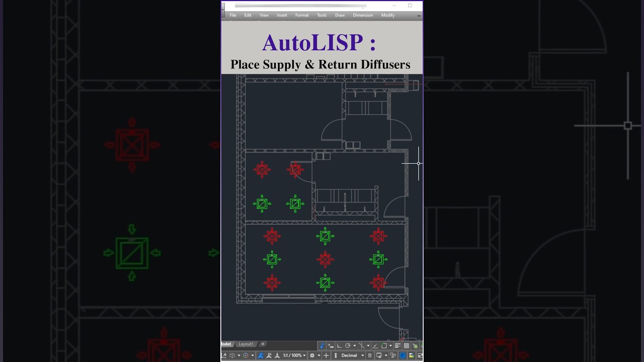Open the View menu
The width and height of the screenshot is (644, 362).
pos(264,15)
